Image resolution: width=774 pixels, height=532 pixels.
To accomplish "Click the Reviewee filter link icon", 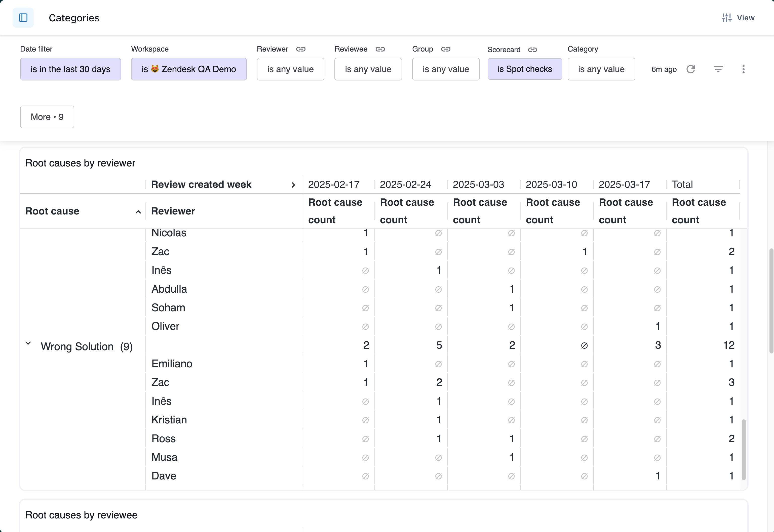I will (380, 49).
